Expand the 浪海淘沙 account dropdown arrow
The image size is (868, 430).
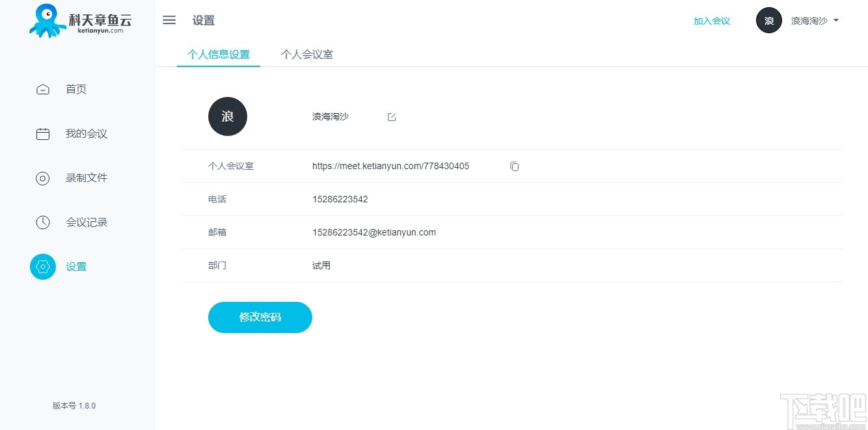click(x=837, y=20)
